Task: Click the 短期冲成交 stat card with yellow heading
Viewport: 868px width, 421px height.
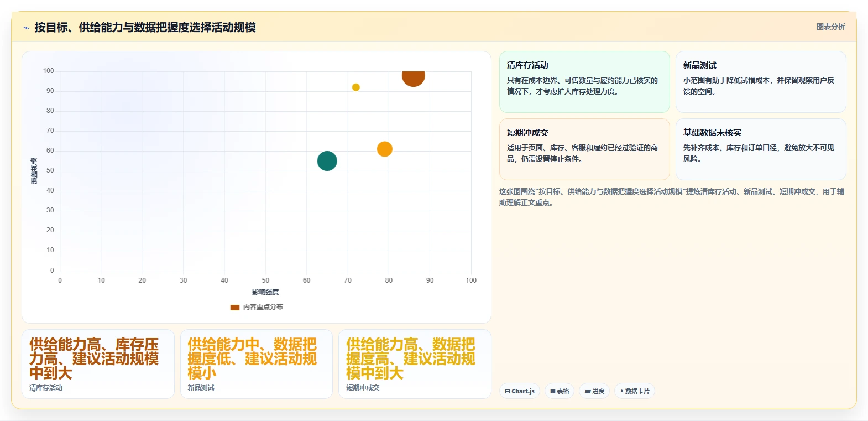Action: pyautogui.click(x=415, y=364)
